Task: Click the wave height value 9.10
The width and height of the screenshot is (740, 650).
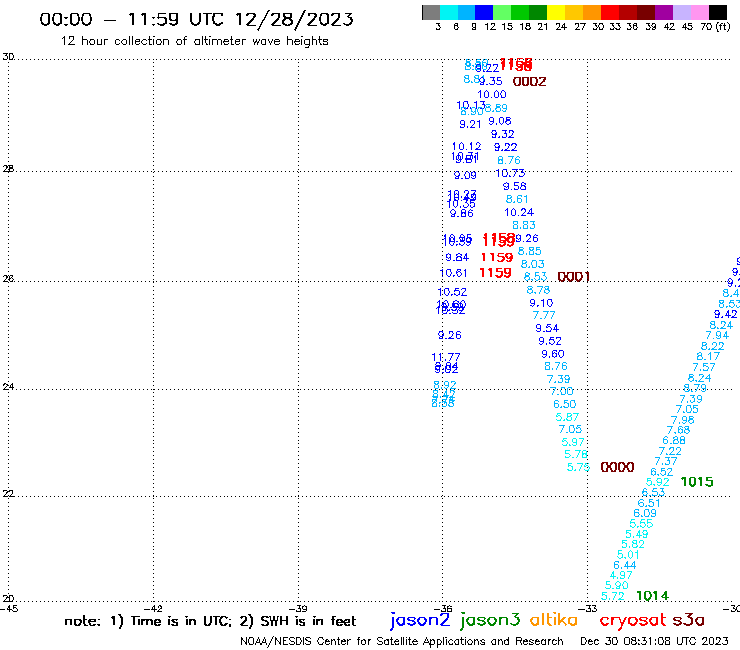Action: (541, 303)
